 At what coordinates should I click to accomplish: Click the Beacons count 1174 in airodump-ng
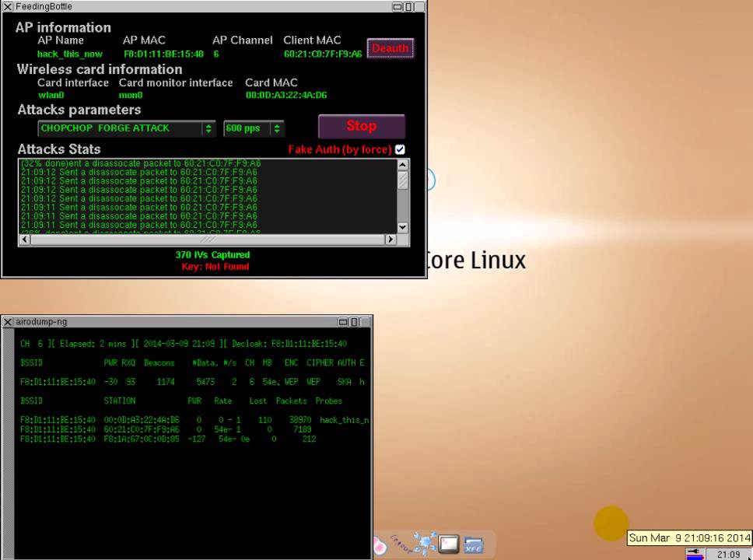pyautogui.click(x=166, y=382)
